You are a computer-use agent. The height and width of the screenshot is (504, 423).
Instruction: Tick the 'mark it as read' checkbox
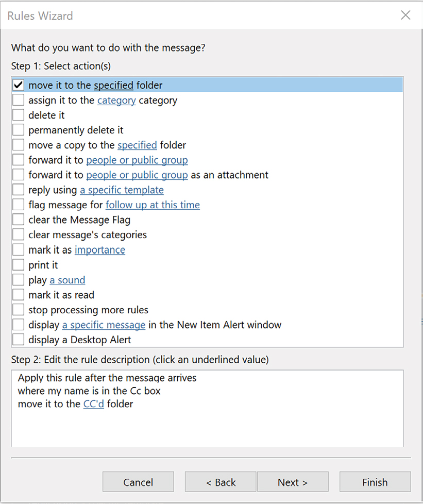pyautogui.click(x=19, y=295)
